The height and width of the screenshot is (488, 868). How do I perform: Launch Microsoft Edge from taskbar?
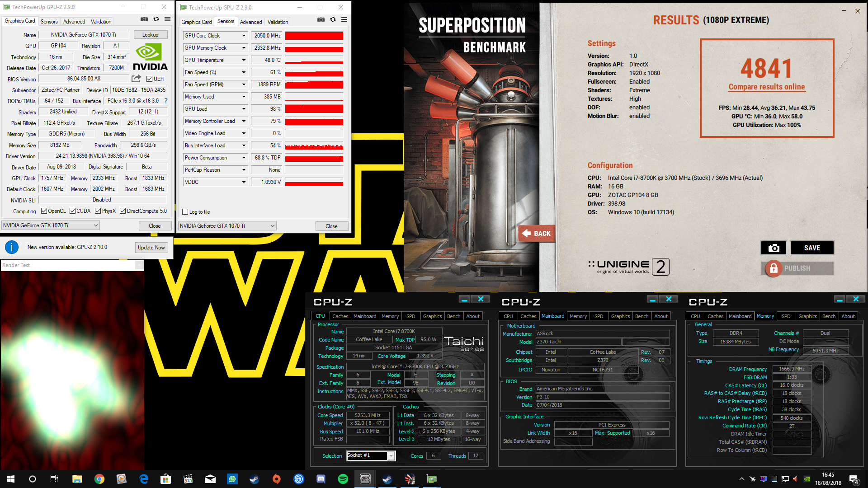pos(144,479)
